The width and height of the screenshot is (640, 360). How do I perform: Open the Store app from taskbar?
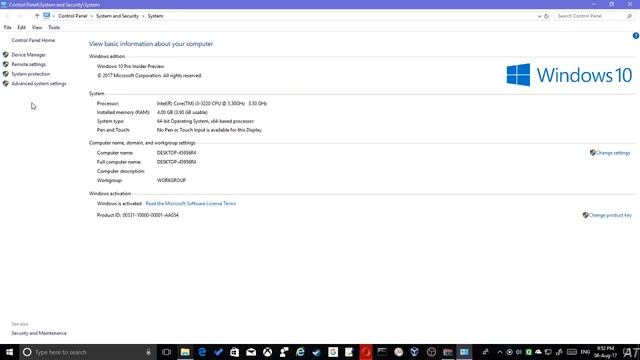(x=234, y=352)
